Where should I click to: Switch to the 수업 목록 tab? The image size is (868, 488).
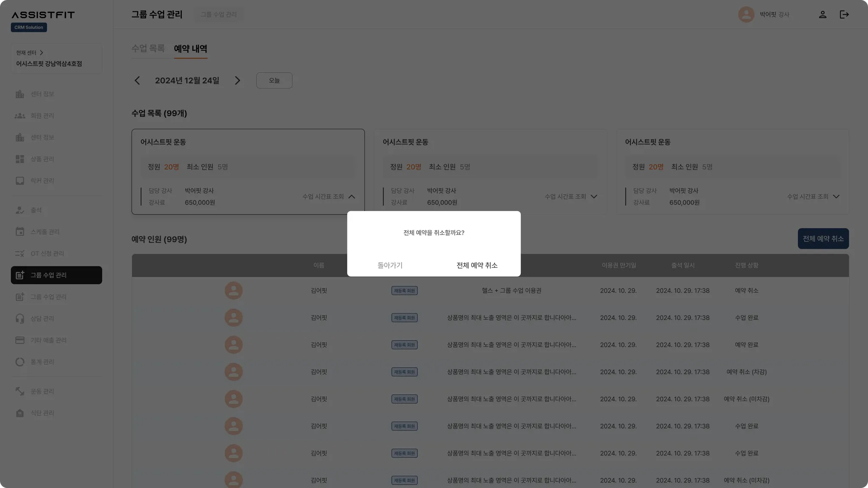coord(147,48)
